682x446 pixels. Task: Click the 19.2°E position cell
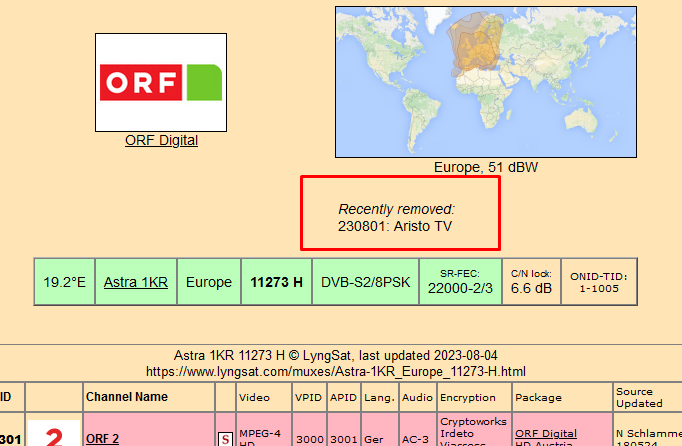pyautogui.click(x=64, y=282)
